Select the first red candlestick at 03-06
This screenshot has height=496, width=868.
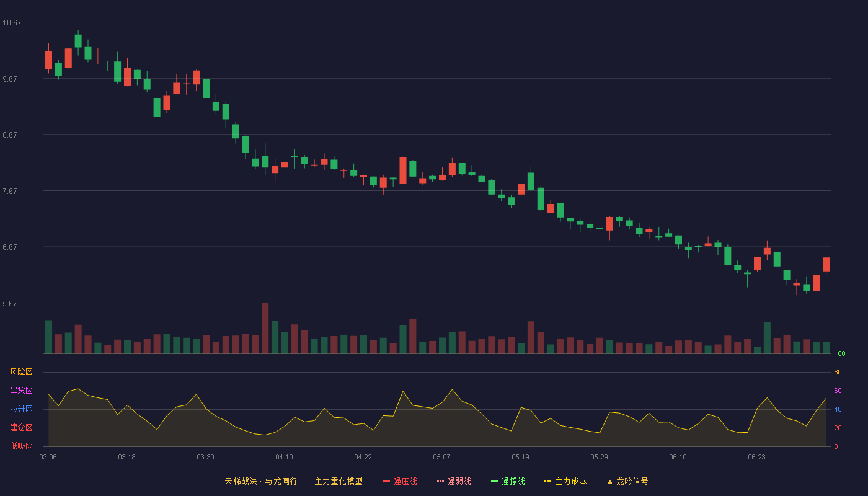point(48,60)
